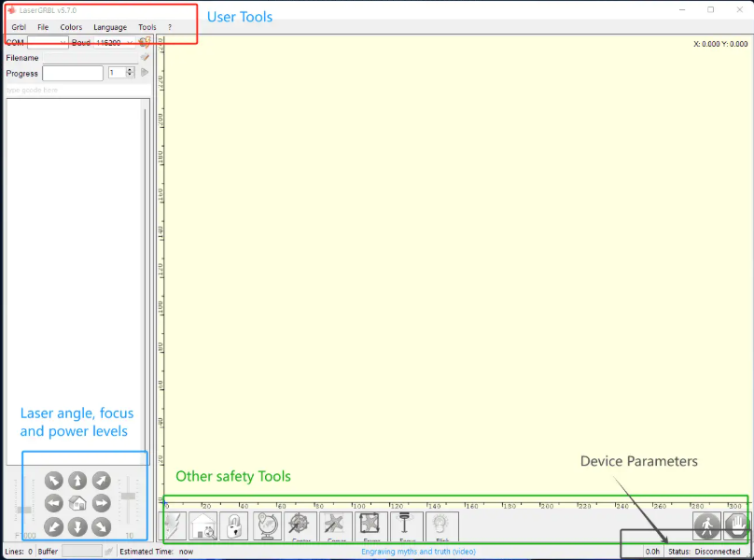The width and height of the screenshot is (754, 560).
Task: Open the File menu
Action: tap(43, 27)
